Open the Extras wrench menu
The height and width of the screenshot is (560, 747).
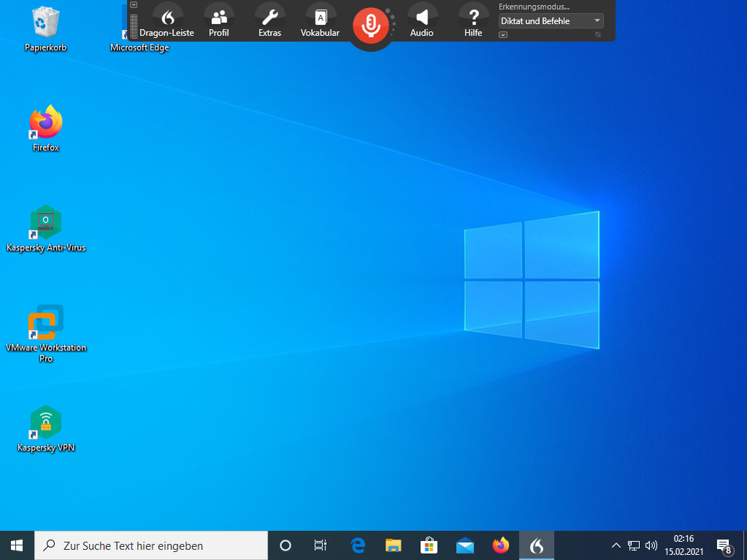click(x=270, y=20)
